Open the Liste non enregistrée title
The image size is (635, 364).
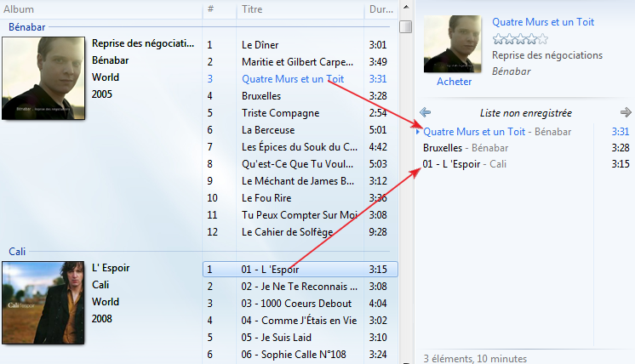(x=526, y=113)
